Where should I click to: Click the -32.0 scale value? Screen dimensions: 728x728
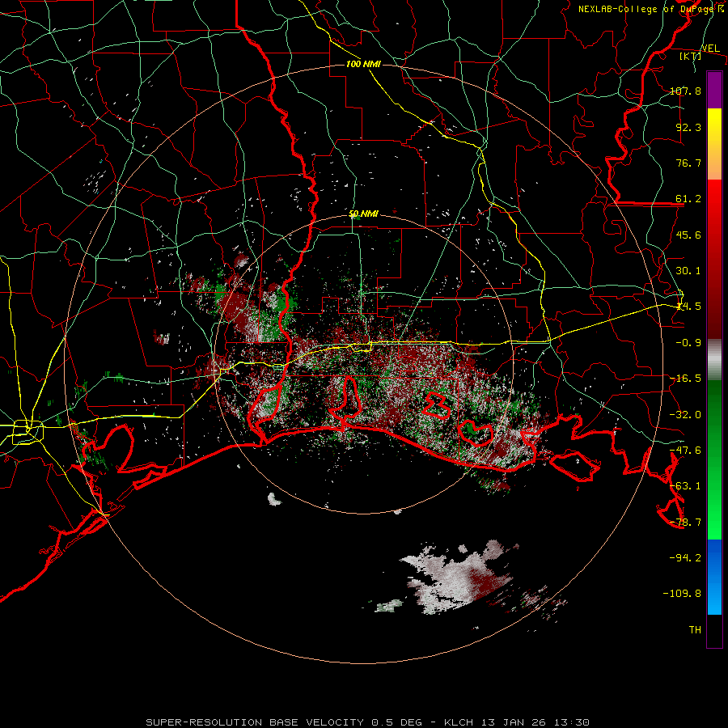coord(685,415)
